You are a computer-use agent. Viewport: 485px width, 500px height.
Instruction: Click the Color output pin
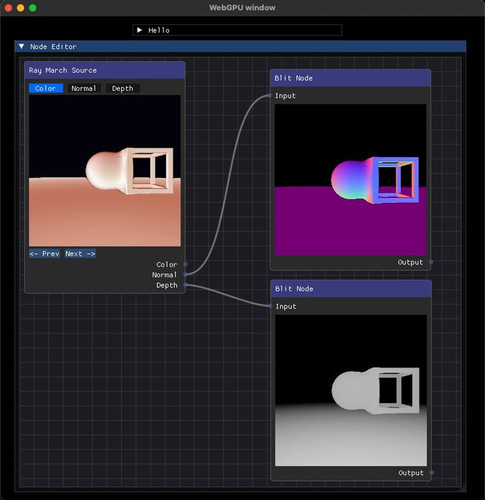point(186,264)
